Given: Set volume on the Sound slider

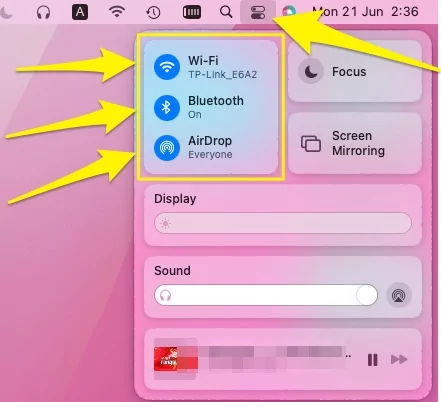Looking at the screenshot, I should coord(266,295).
